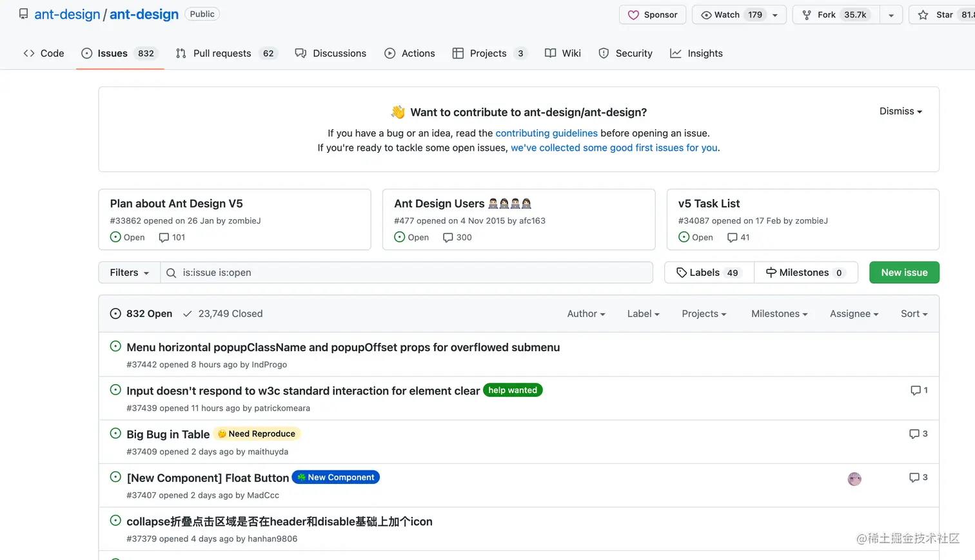Click open-issue icon beside Float Button issue
The width and height of the screenshot is (975, 560).
click(115, 477)
